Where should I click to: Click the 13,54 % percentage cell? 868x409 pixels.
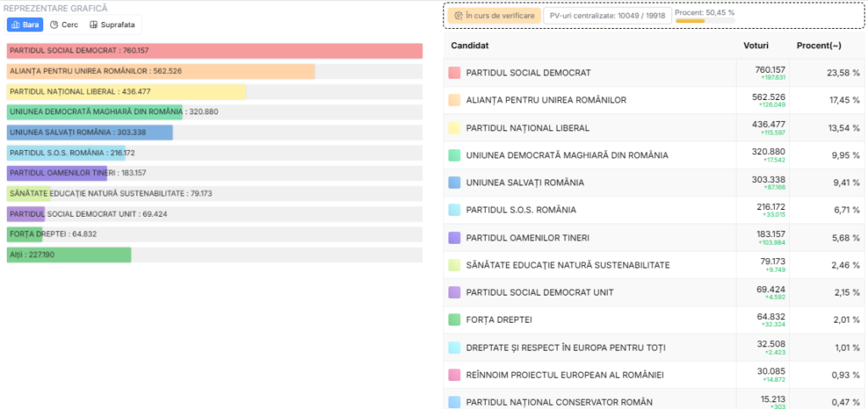coord(828,128)
